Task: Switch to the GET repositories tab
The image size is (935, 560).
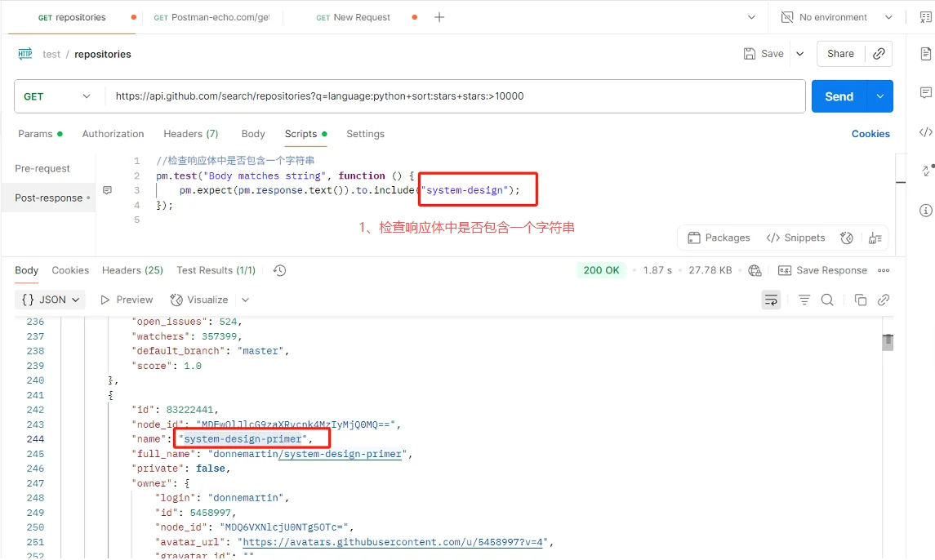Action: tap(72, 17)
